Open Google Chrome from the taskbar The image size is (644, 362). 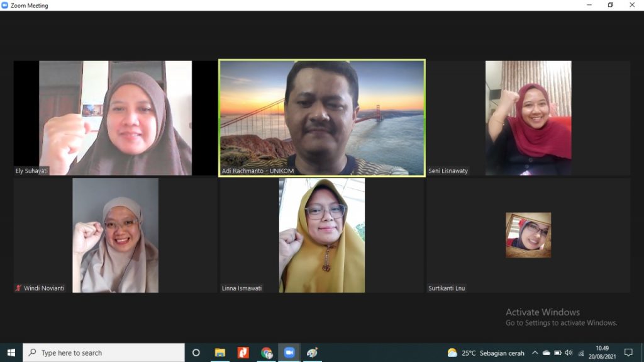pos(266,353)
